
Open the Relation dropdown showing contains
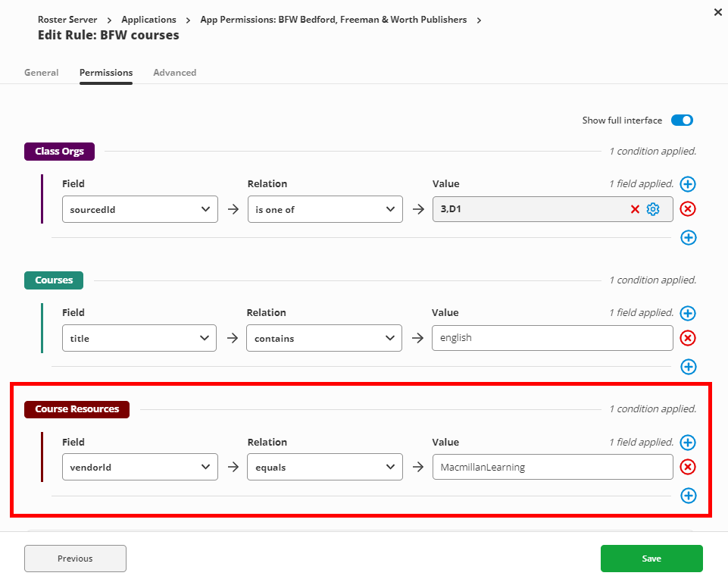click(x=323, y=338)
